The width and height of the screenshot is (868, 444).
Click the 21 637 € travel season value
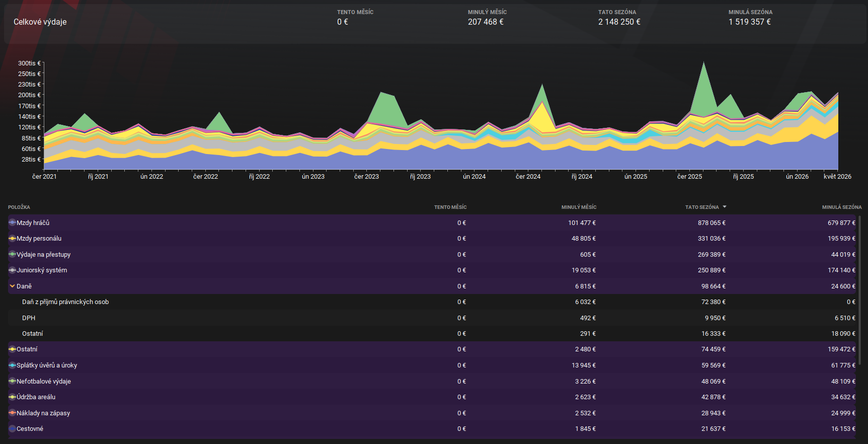pyautogui.click(x=714, y=429)
